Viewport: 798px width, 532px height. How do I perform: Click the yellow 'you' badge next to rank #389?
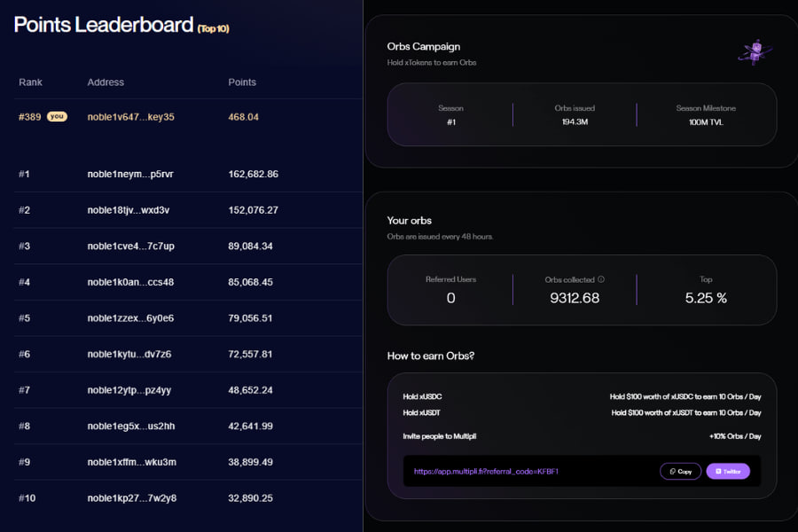(x=57, y=116)
